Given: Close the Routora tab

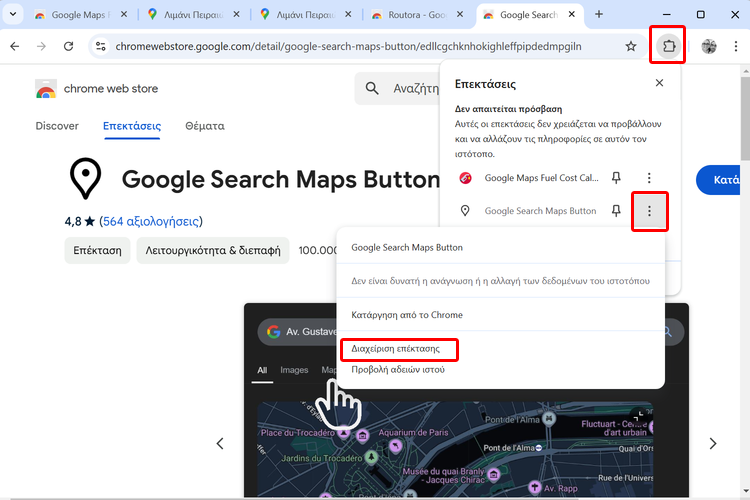Looking at the screenshot, I should 460,14.
